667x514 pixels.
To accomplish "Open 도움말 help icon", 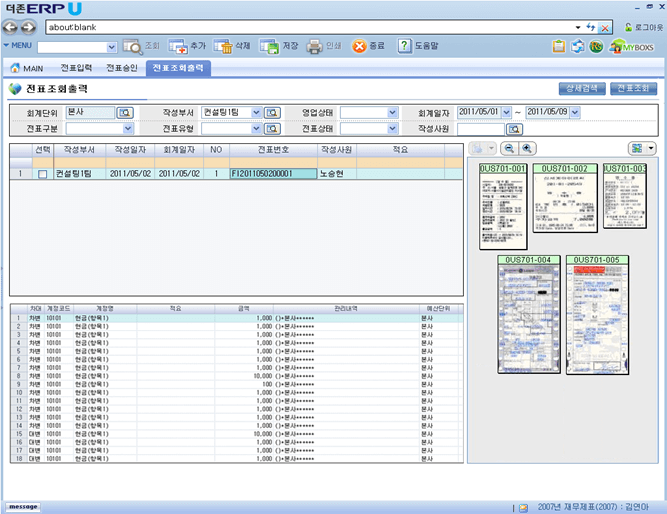I will pyautogui.click(x=404, y=46).
